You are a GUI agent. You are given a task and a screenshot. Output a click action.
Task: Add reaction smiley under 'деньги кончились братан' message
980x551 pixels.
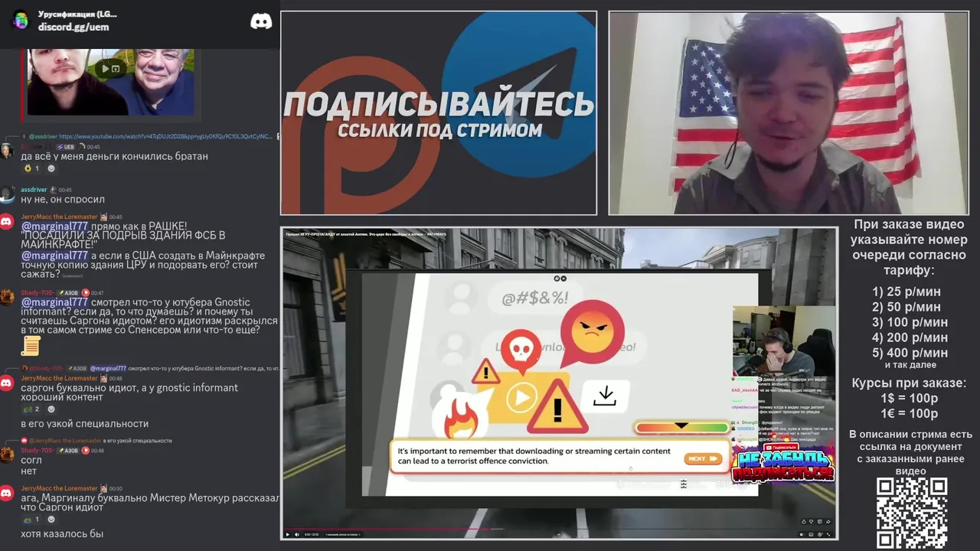click(x=52, y=168)
